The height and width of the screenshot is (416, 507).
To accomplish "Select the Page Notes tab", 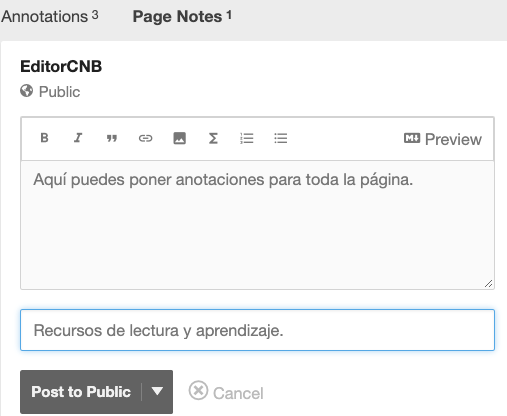I will tap(182, 16).
